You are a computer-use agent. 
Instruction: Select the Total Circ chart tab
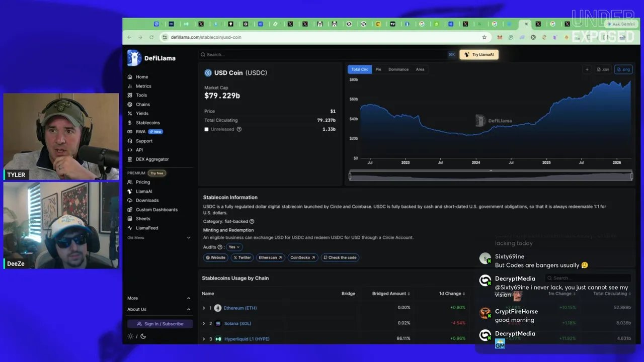(360, 69)
